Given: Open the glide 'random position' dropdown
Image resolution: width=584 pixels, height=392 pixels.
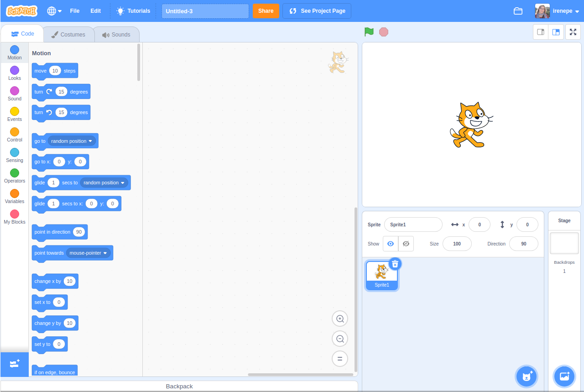Looking at the screenshot, I should pyautogui.click(x=104, y=183).
